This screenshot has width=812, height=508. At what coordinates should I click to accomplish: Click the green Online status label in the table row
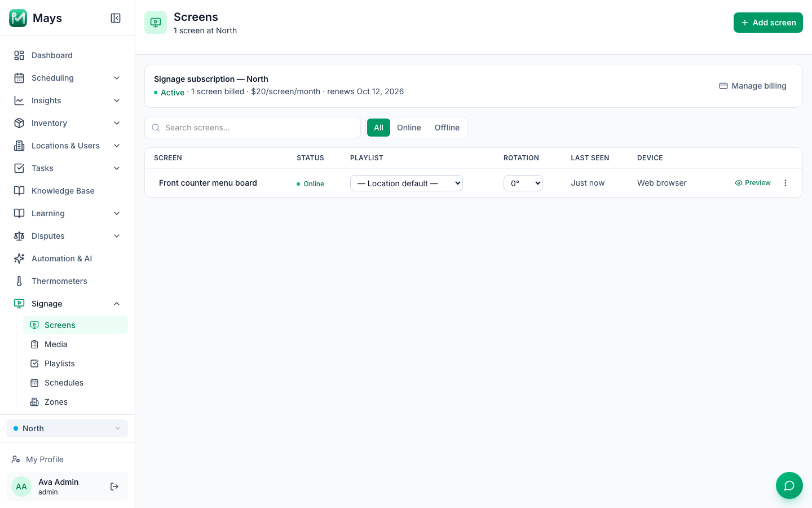[x=310, y=183]
